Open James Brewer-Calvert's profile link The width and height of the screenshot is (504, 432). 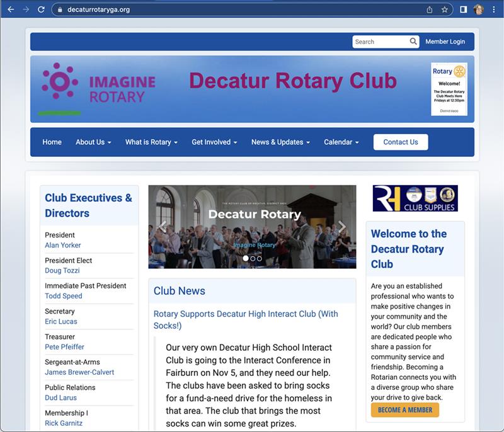coord(79,372)
